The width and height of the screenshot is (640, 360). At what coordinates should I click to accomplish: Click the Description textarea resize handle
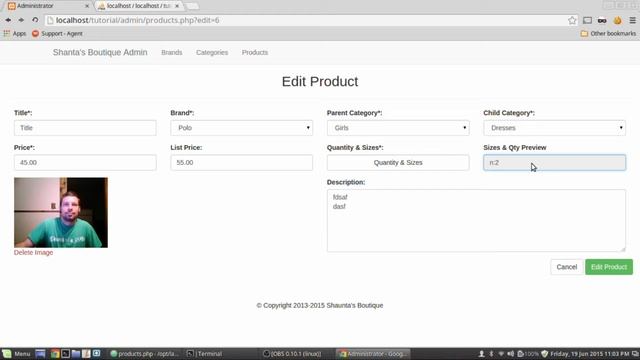pyautogui.click(x=622, y=249)
